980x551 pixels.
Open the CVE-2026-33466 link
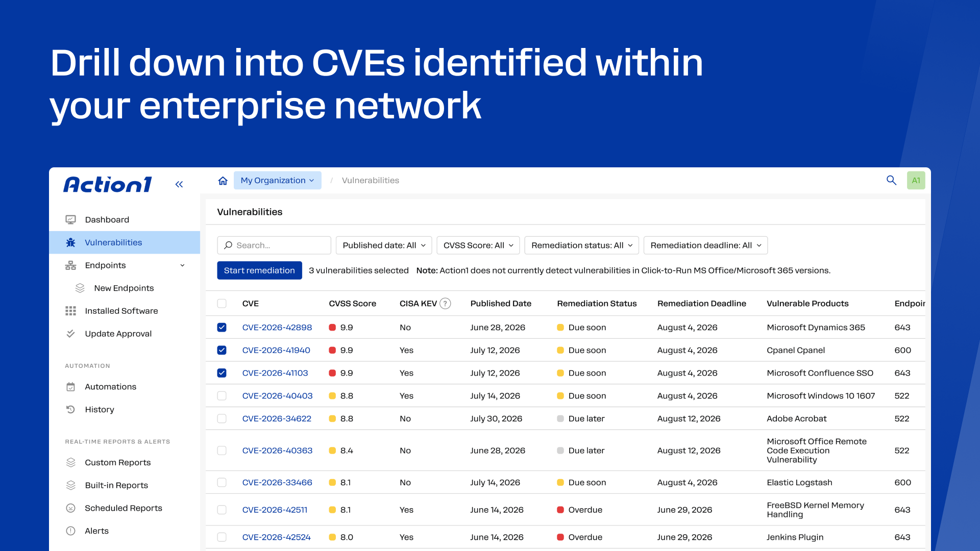(x=277, y=483)
